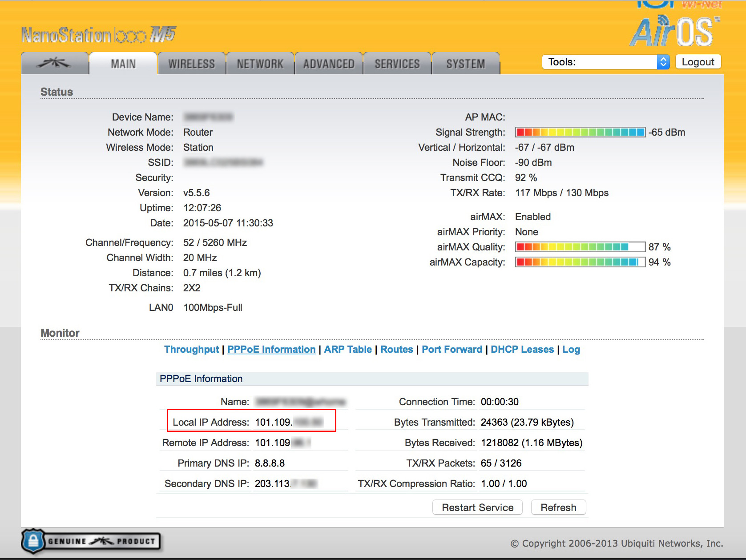Click the airMAX status Enabled
Screen dimensions: 746x560
[533, 217]
